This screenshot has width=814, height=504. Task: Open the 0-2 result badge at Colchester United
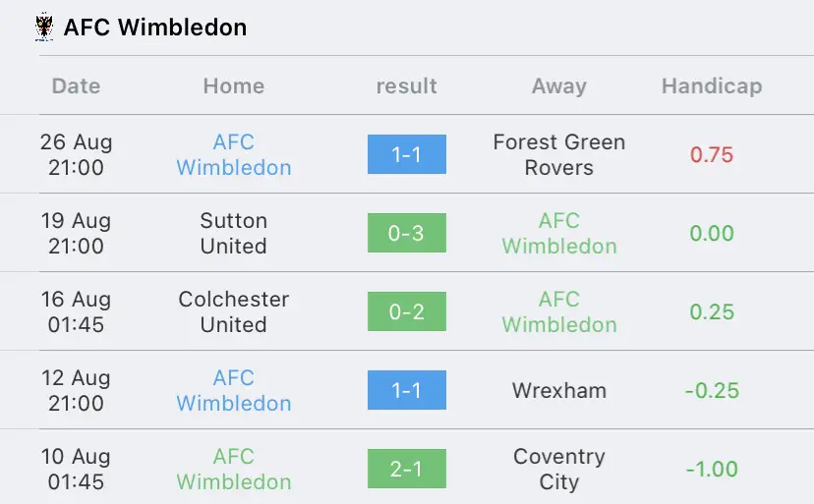click(x=406, y=311)
